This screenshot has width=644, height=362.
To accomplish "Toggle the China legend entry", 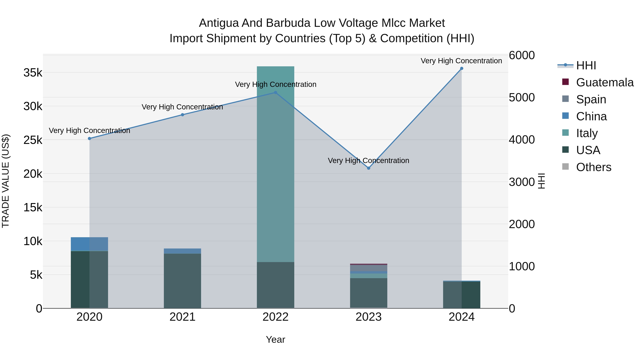I will pos(584,116).
